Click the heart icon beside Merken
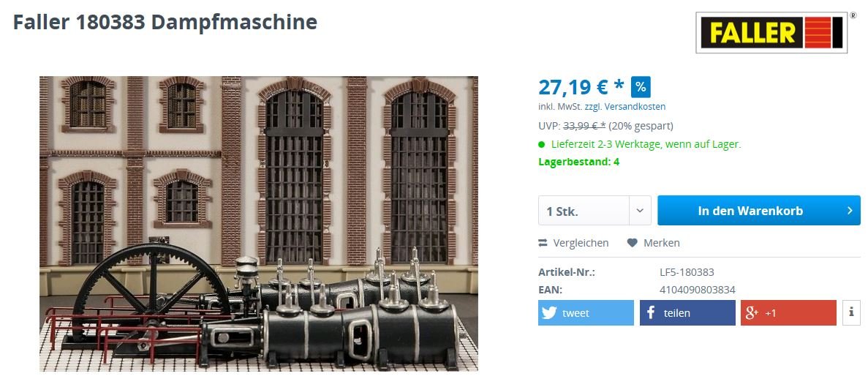The width and height of the screenshot is (868, 379). pos(633,243)
